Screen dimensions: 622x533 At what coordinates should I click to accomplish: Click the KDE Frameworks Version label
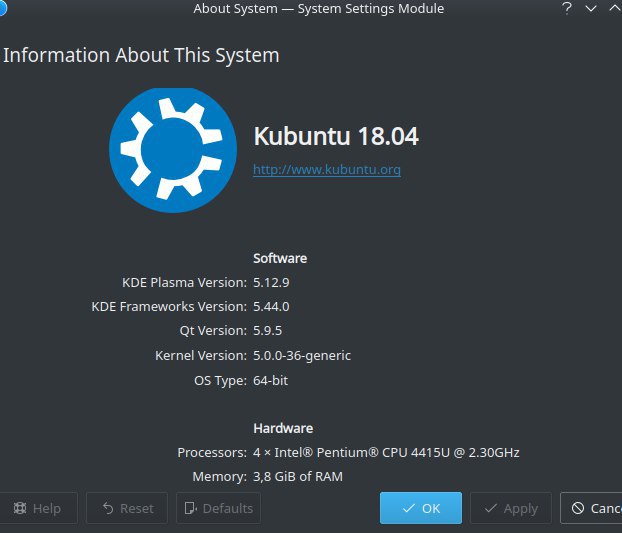(x=169, y=307)
